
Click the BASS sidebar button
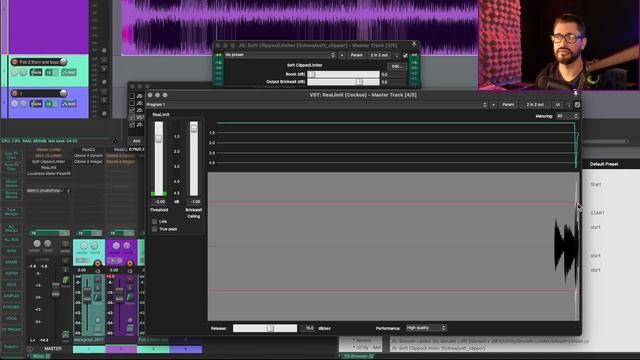11,251
